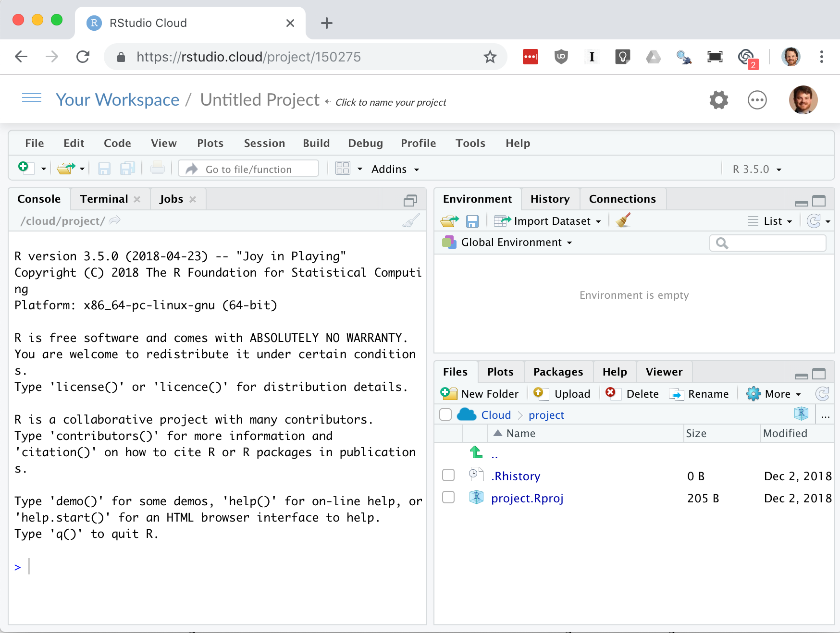Open the Go to file/function search box
840x633 pixels.
click(x=248, y=169)
